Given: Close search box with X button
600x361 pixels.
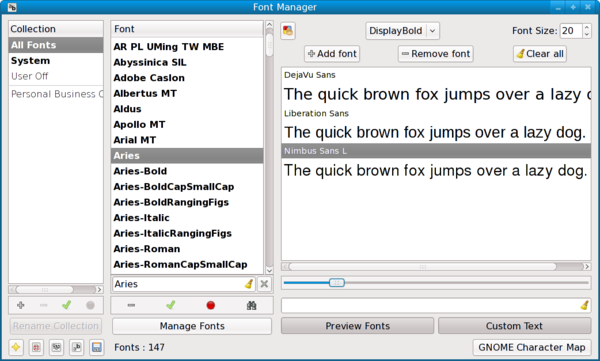Looking at the screenshot, I should point(264,284).
